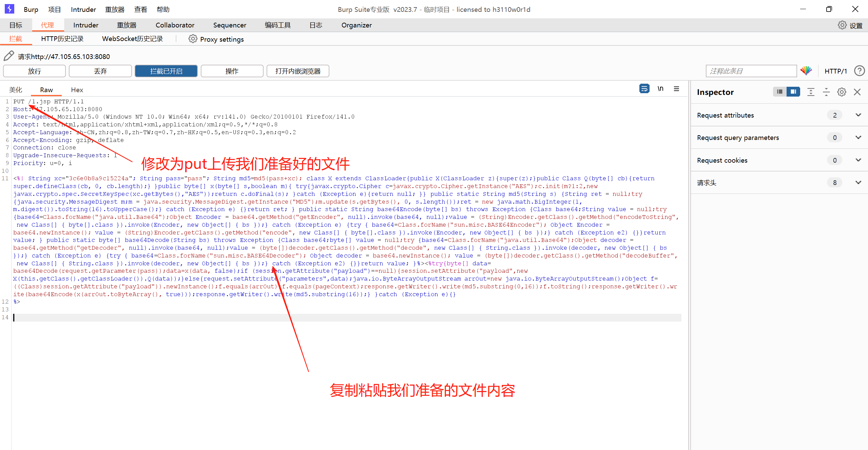
Task: Click the 丢弃 drop button
Action: coord(100,71)
